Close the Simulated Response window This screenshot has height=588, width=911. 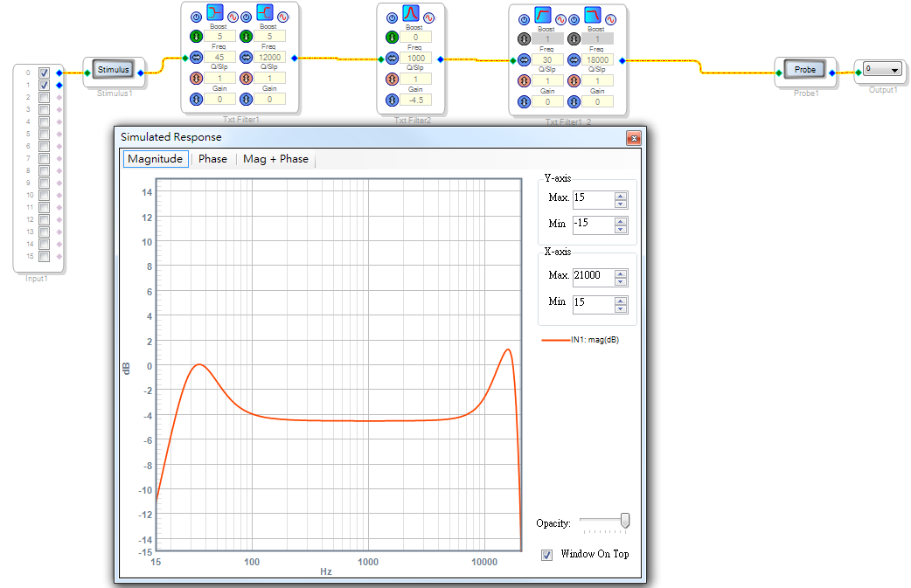[634, 138]
